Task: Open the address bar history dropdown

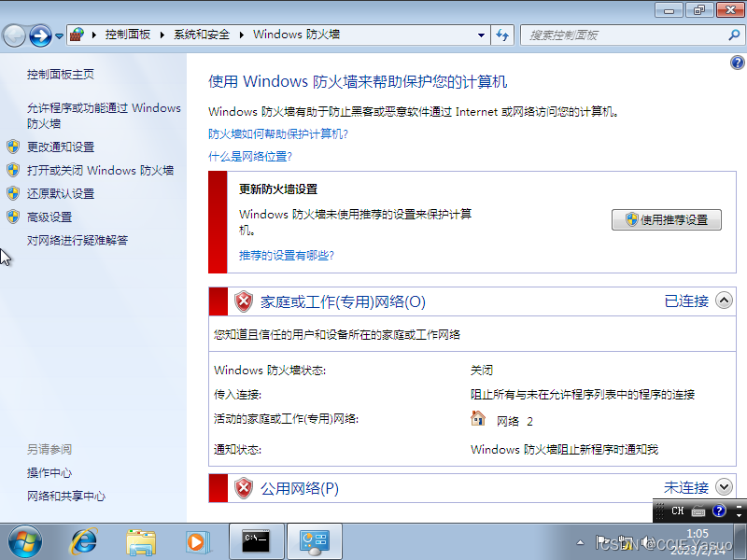Action: (x=481, y=35)
